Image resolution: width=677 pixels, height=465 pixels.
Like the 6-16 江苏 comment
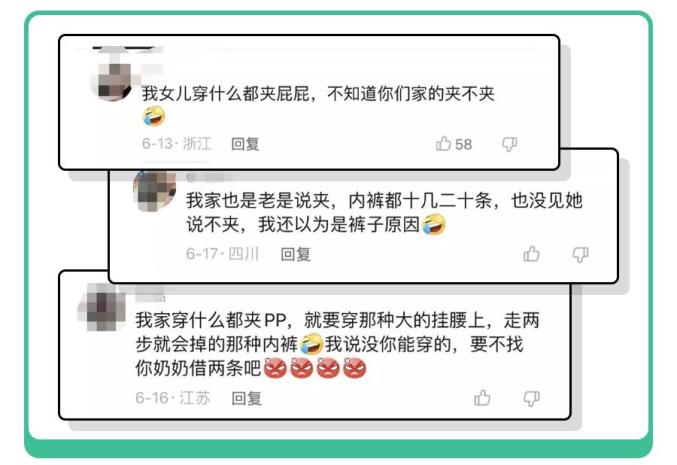tap(482, 398)
